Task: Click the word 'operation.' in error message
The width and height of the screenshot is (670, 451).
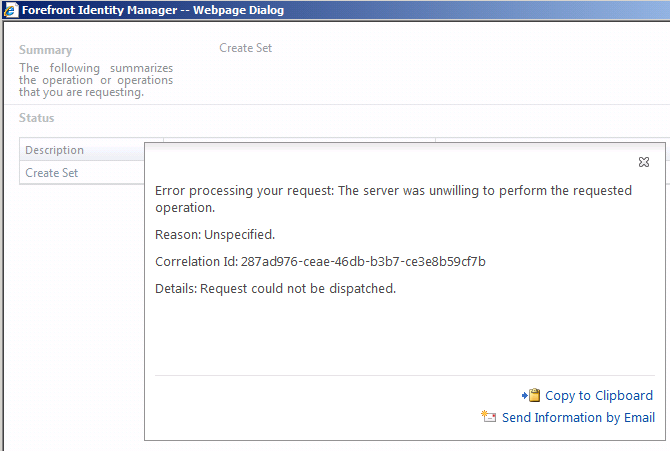Action: (x=185, y=208)
